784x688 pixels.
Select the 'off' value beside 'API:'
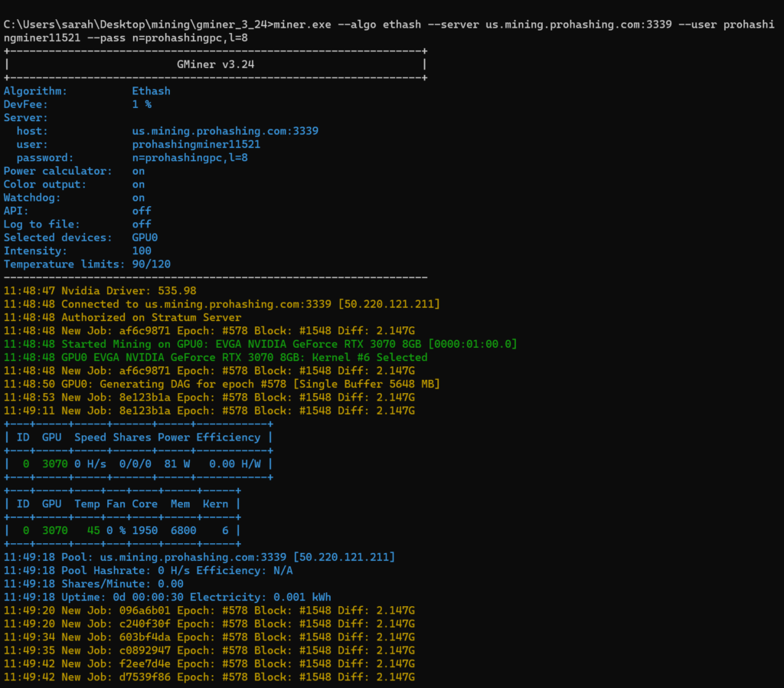point(142,211)
